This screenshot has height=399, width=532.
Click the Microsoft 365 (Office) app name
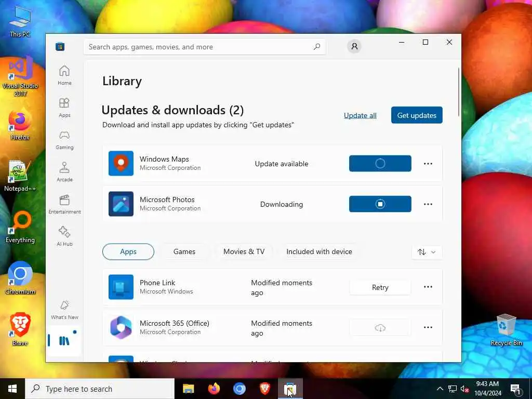pyautogui.click(x=175, y=323)
